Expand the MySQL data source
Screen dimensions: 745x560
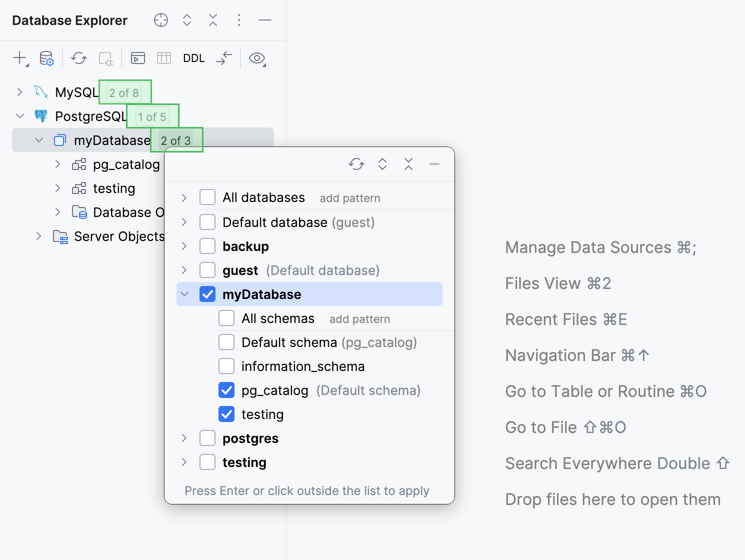pyautogui.click(x=19, y=92)
